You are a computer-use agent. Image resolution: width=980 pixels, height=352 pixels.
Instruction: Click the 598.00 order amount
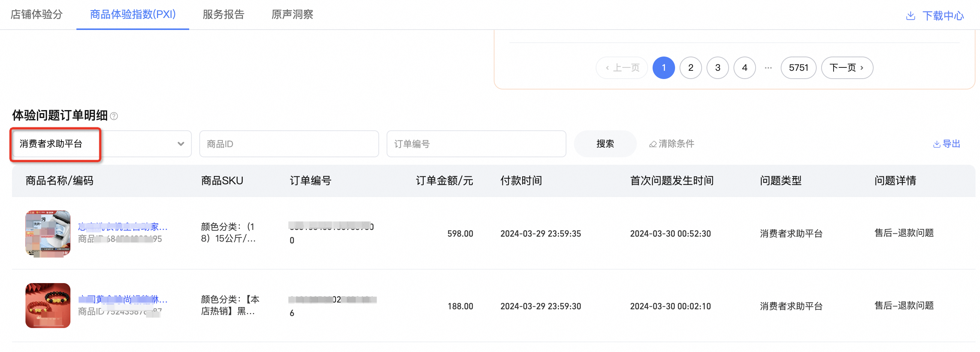pos(460,233)
